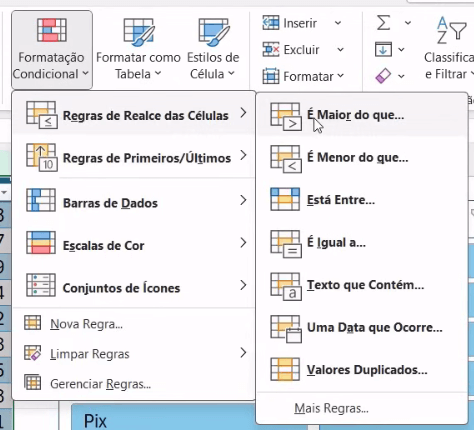
Task: Choose Texto que Contém... rule
Action: click(x=362, y=285)
